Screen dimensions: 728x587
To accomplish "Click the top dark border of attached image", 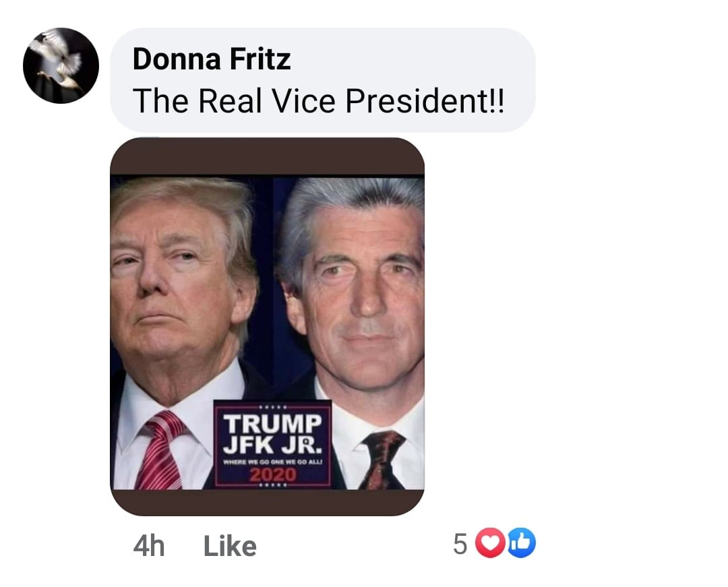I will pyautogui.click(x=267, y=156).
